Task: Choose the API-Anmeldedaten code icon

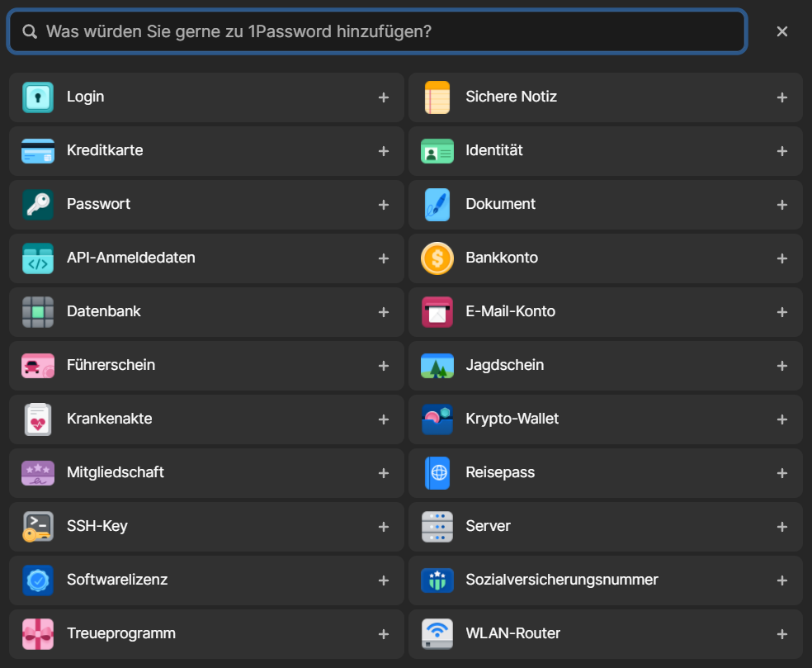Action: click(x=38, y=258)
